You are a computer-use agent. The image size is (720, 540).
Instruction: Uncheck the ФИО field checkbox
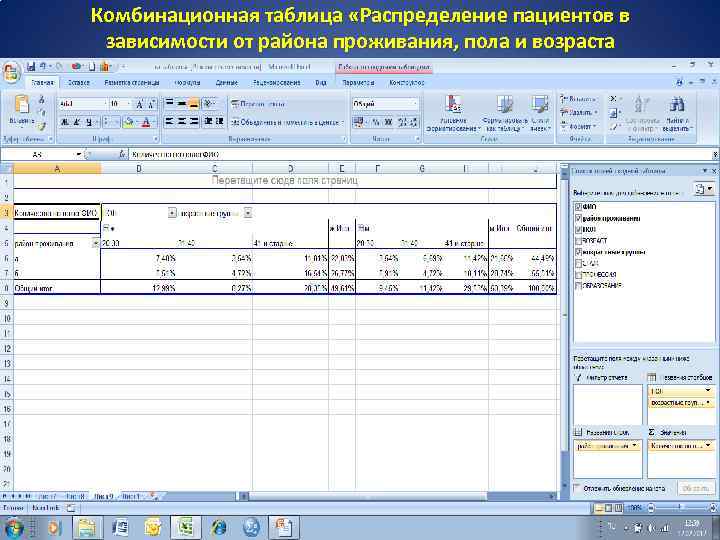coord(579,207)
